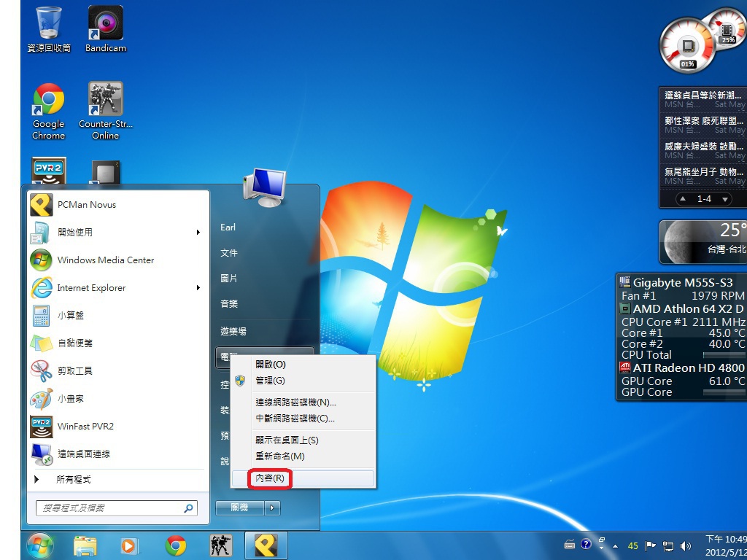This screenshot has width=747, height=560.
Task: Choose 開啟(O) in the context menu
Action: 303,365
